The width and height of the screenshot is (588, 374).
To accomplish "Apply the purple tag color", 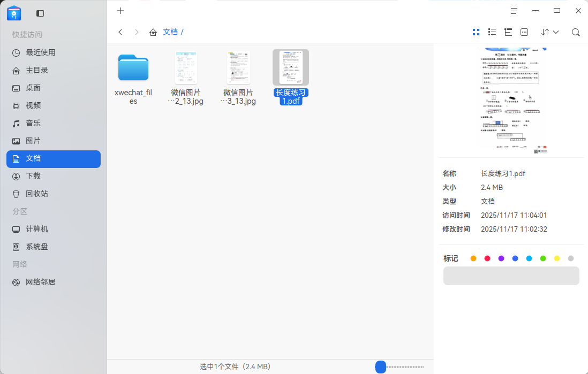I will (x=501, y=258).
